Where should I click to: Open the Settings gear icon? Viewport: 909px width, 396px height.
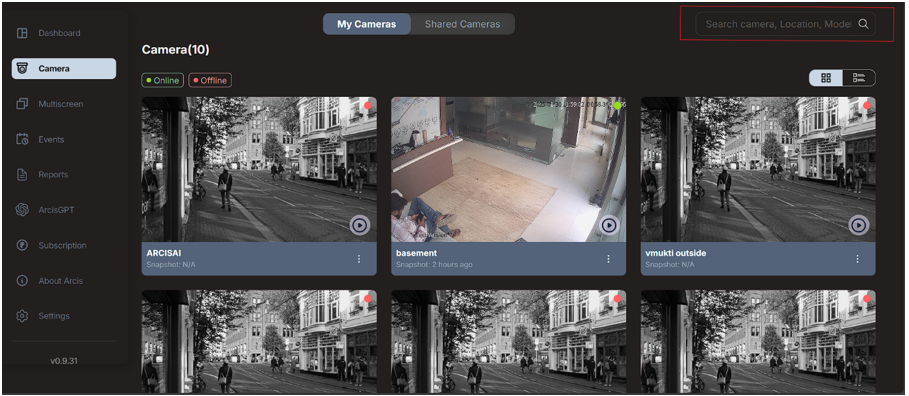[x=22, y=316]
